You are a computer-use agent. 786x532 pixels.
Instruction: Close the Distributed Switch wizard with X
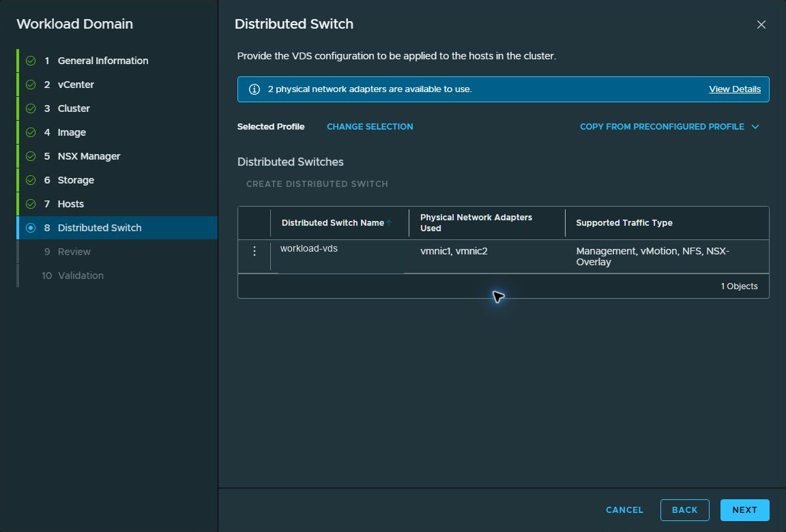click(x=761, y=25)
